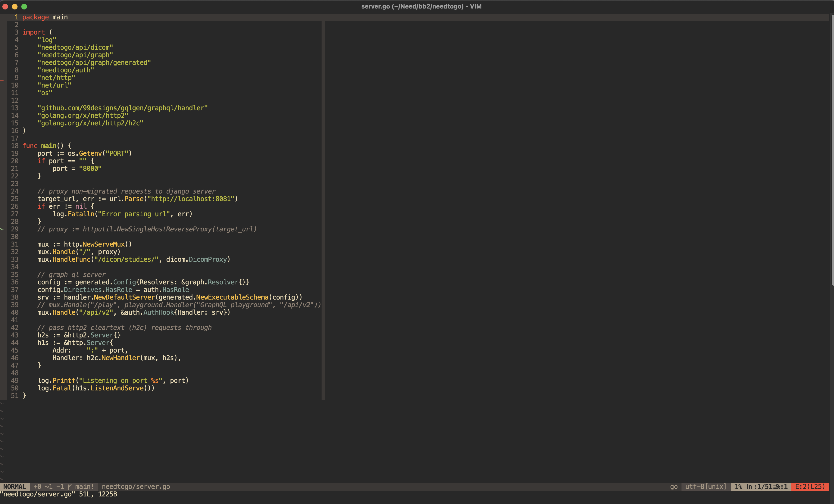This screenshot has height=504, width=834.
Task: Click 'NewExecutableSchema' on line 38
Action: click(x=232, y=297)
